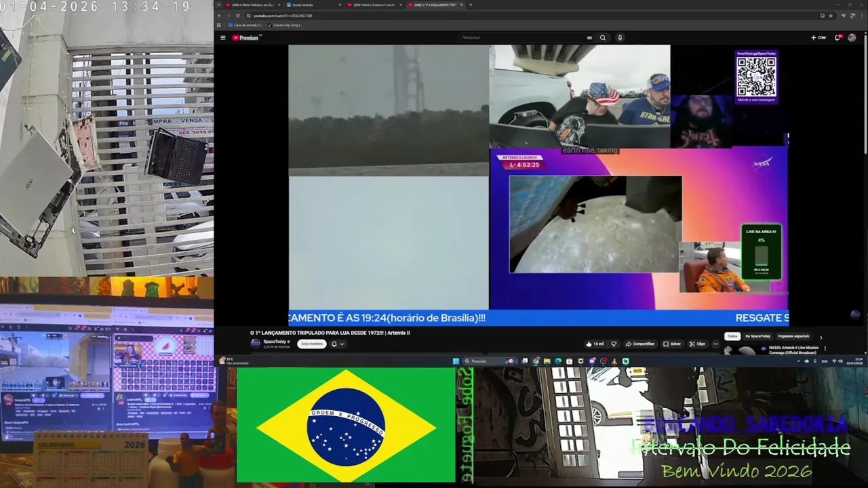Open the SpaceToday channel avatar
Screen dimensions: 868x488
(256, 344)
